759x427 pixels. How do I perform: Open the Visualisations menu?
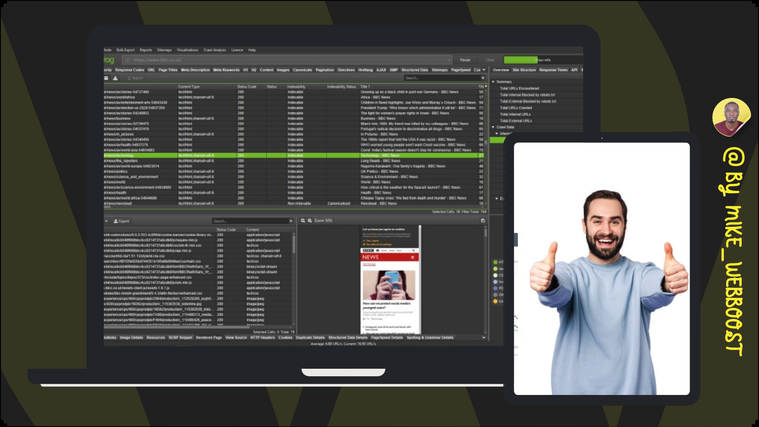[187, 50]
